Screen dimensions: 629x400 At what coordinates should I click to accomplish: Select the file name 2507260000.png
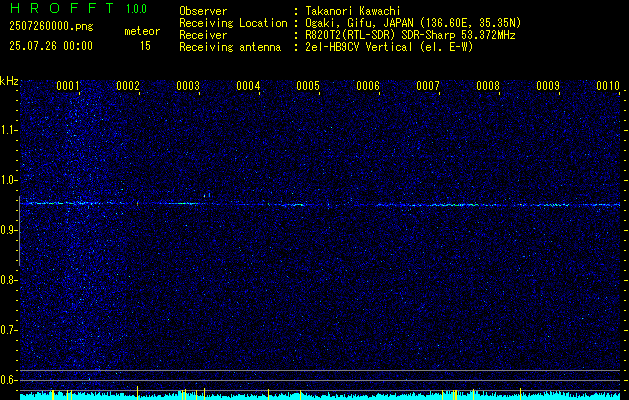tap(51, 27)
